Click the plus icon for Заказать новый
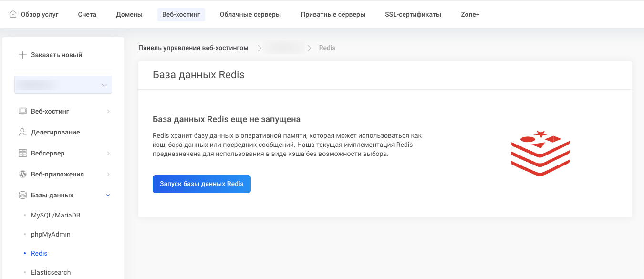Viewport: 644px width, 279px height. [22, 55]
